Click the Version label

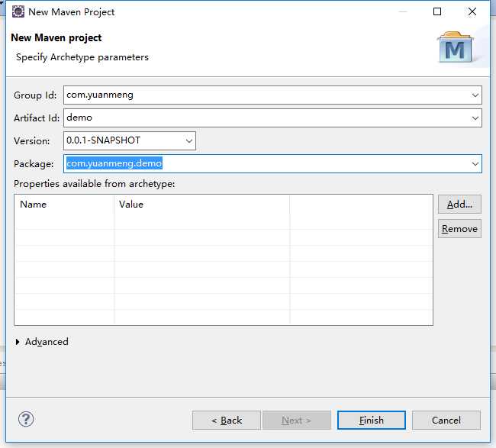point(31,140)
